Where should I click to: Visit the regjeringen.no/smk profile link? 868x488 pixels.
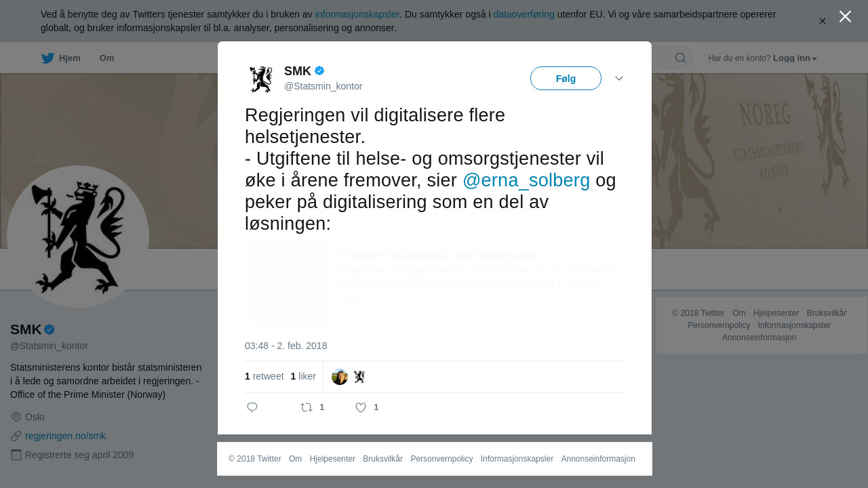point(65,436)
